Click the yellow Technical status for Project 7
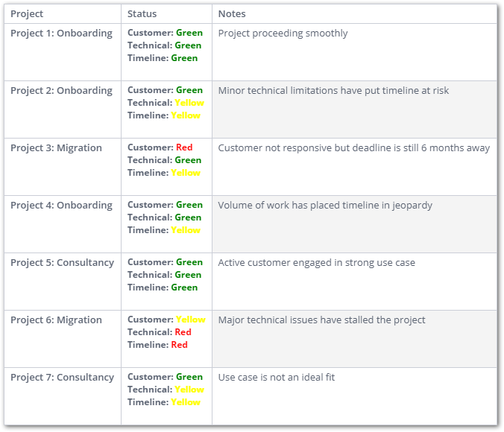This screenshot has width=504, height=432. 189,390
